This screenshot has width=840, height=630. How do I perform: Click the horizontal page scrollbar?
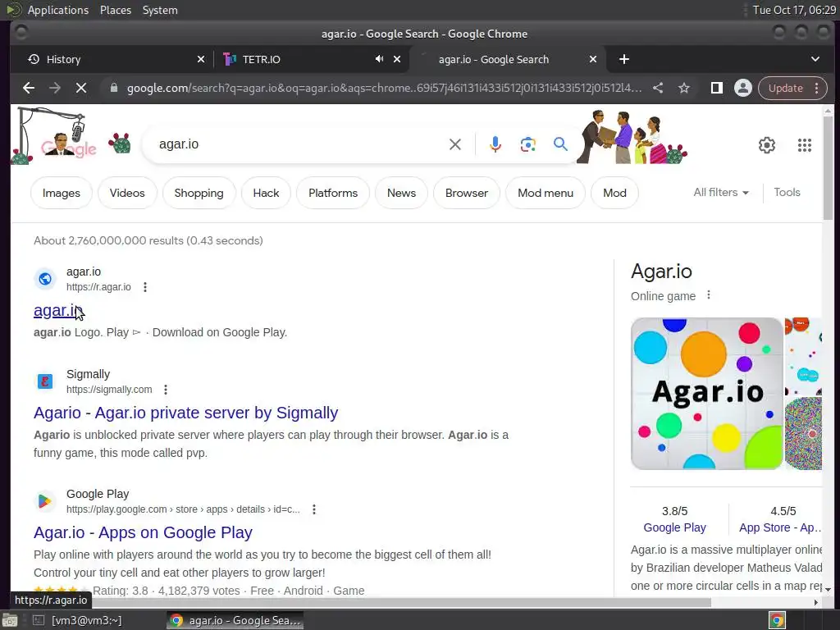coord(360,602)
